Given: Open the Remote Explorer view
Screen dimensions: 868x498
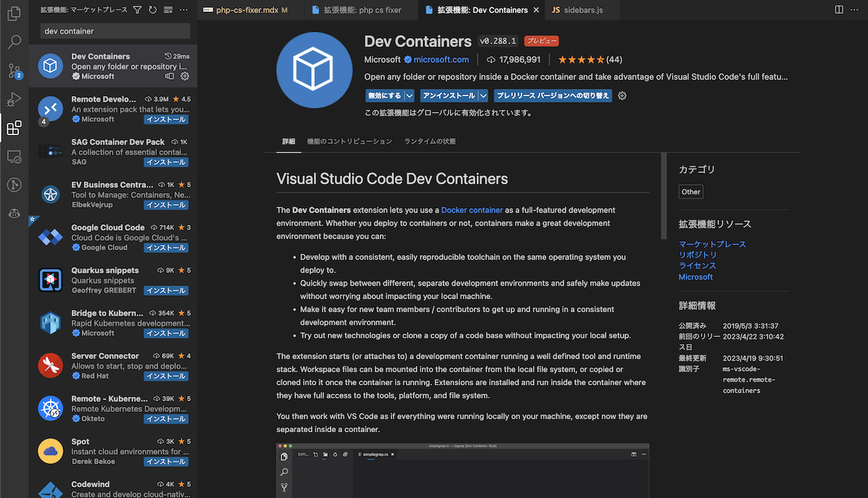Looking at the screenshot, I should pyautogui.click(x=14, y=156).
